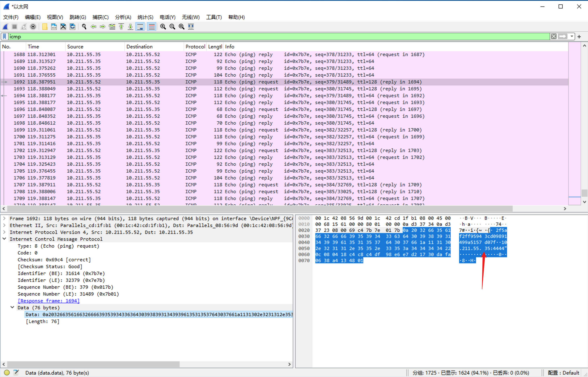Open capture options gear icon
Screen dimensions: 588x377
[x=33, y=26]
